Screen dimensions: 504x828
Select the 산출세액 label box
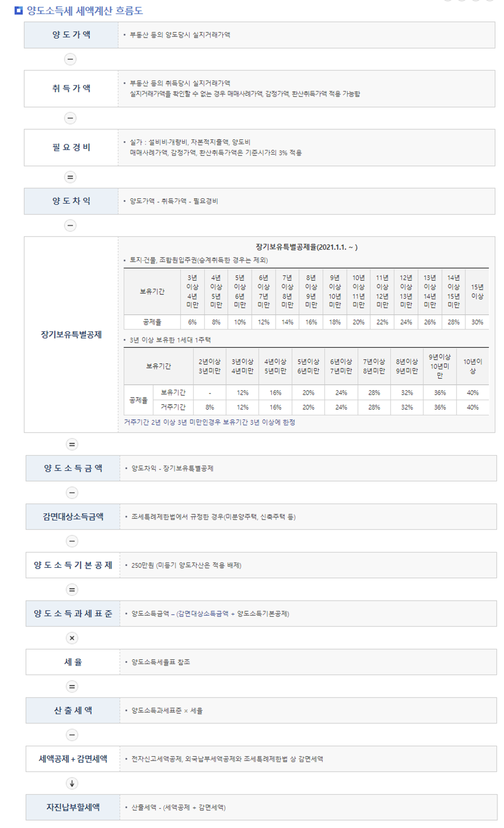point(73,710)
